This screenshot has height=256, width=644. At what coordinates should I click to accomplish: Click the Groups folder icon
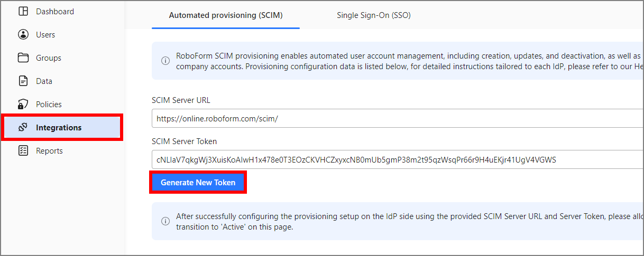[x=23, y=58]
